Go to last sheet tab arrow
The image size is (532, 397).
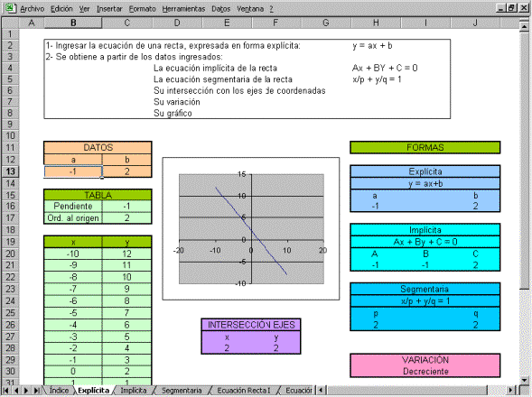(36, 390)
